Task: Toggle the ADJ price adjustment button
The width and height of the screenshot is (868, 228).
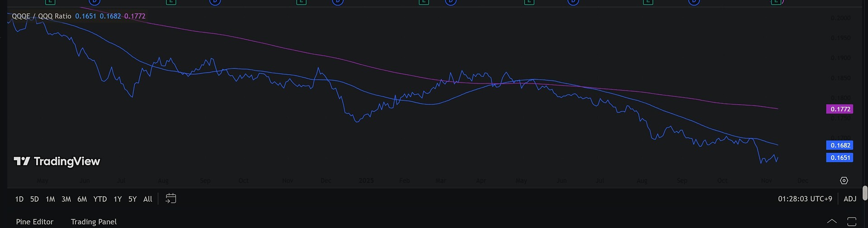Action: [x=850, y=199]
